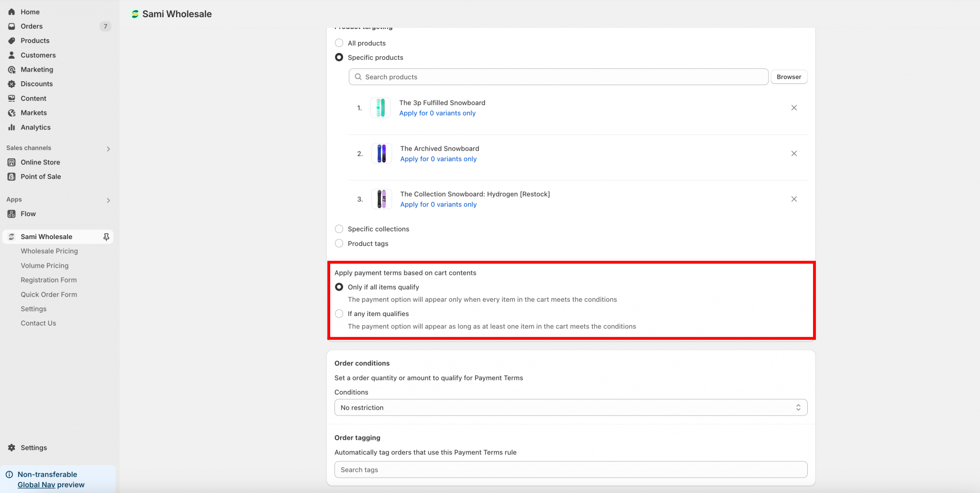Image resolution: width=980 pixels, height=493 pixels.
Task: Open Discounts via its badge icon
Action: (x=11, y=84)
